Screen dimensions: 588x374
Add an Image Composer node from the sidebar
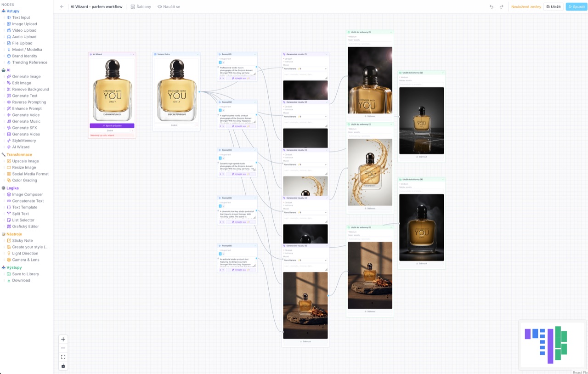click(x=27, y=194)
